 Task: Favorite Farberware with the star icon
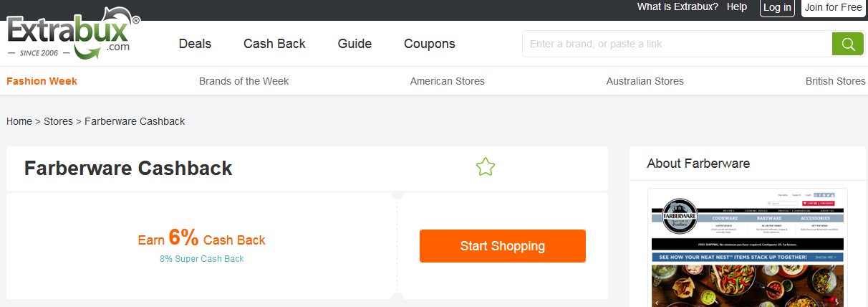486,168
